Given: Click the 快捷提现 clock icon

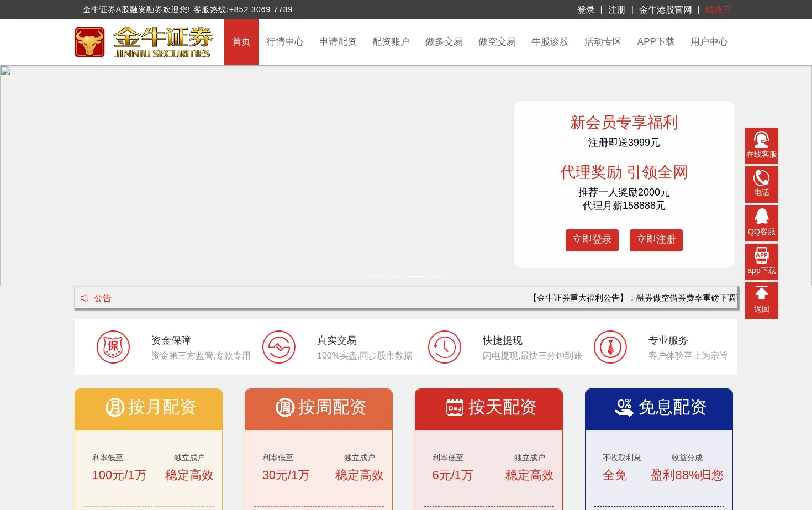Looking at the screenshot, I should (445, 347).
